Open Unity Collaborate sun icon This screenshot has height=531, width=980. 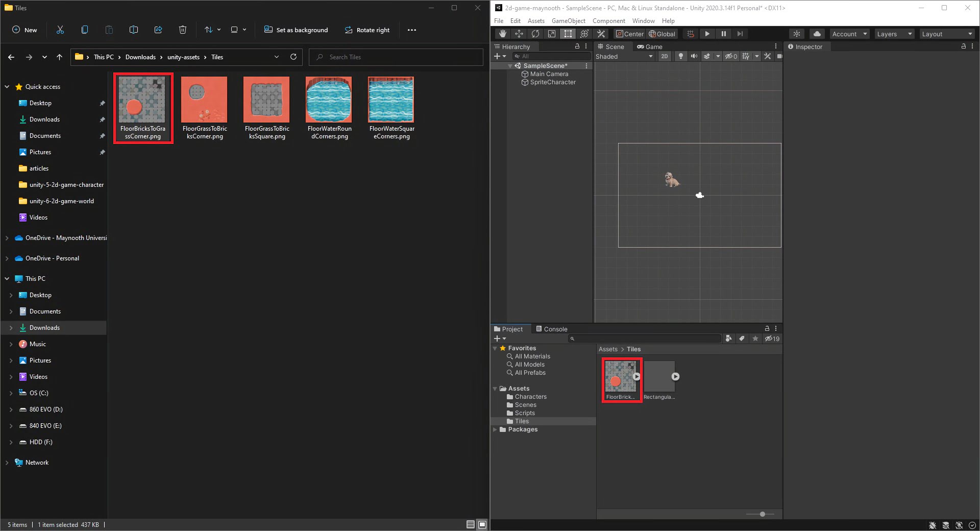(796, 34)
